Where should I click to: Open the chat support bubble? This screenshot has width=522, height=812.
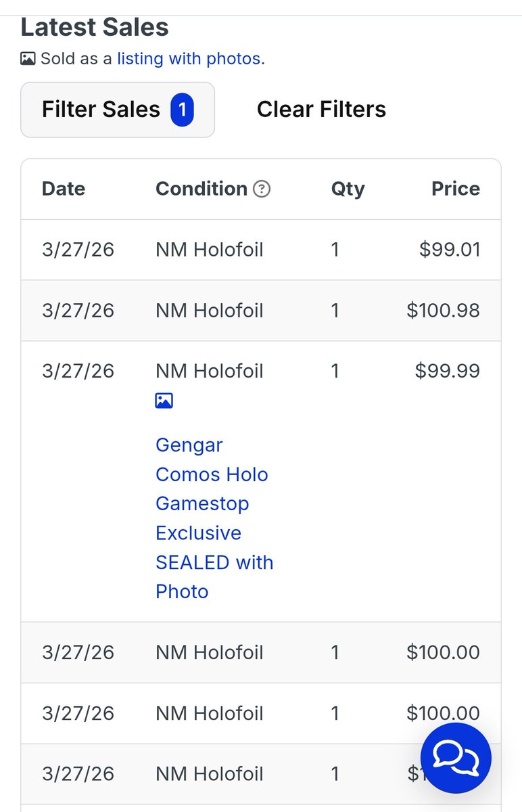pos(456,758)
